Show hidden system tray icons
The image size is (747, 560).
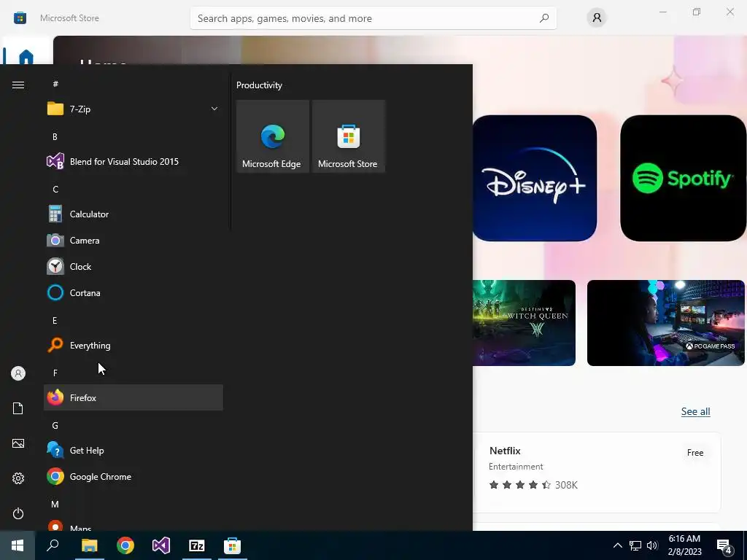click(617, 545)
